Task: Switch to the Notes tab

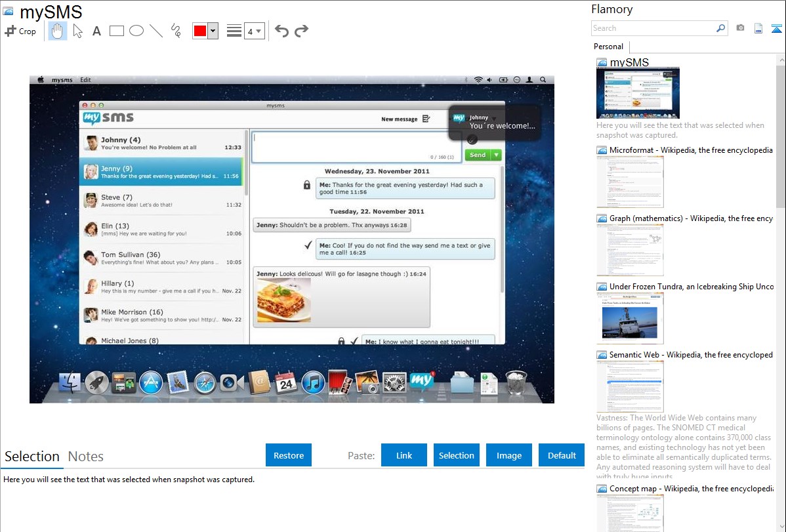Action: [x=86, y=457]
